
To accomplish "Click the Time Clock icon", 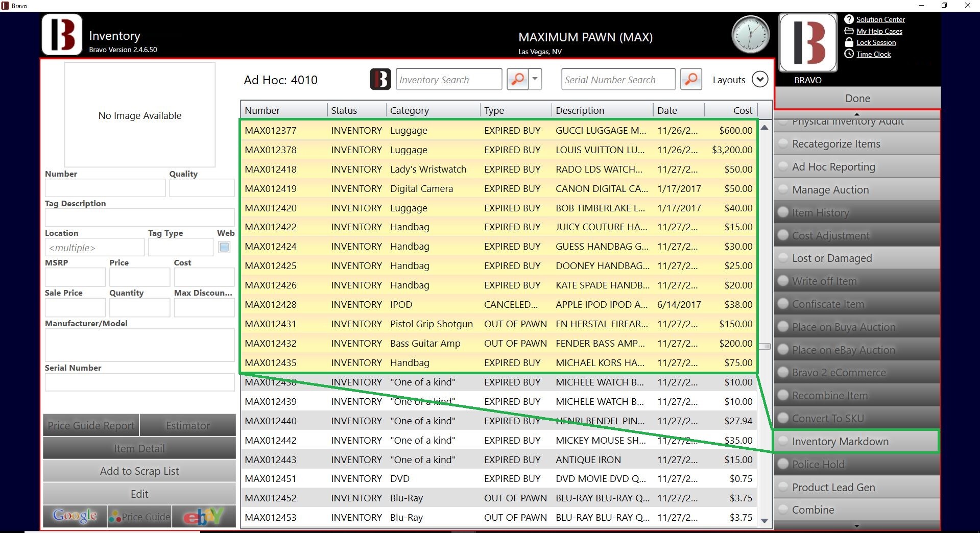I will [x=849, y=54].
